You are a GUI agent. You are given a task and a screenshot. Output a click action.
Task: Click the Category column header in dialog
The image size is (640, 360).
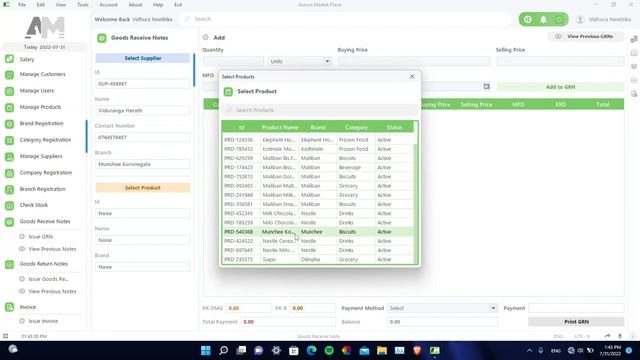356,127
